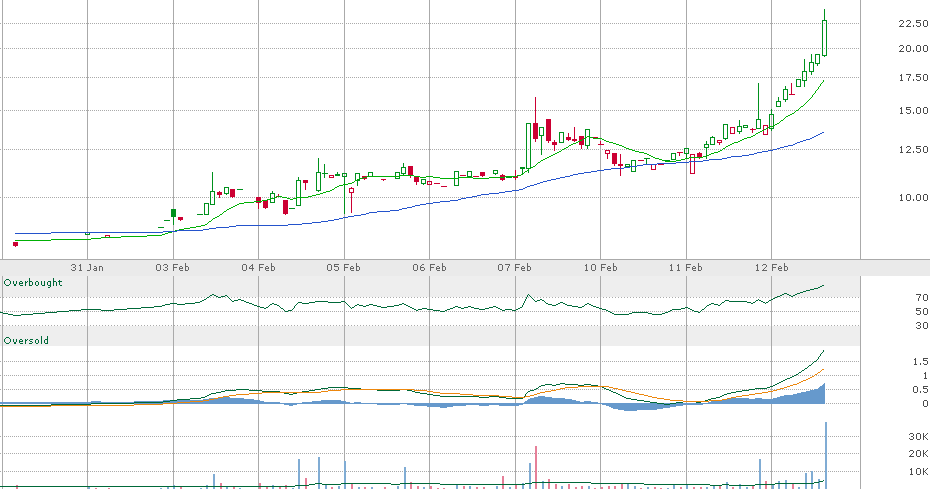
Task: Click the 17.50 price axis label
Action: coord(913,78)
